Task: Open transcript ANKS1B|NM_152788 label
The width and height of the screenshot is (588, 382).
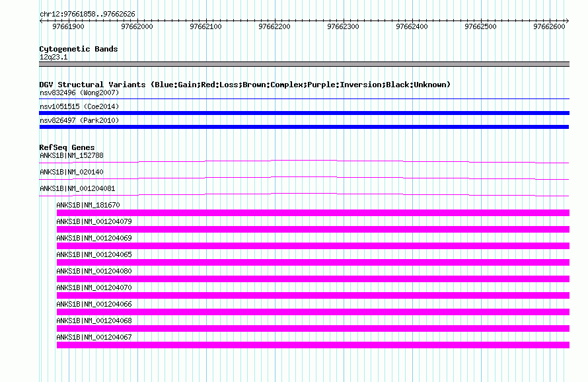Action: coord(71,155)
